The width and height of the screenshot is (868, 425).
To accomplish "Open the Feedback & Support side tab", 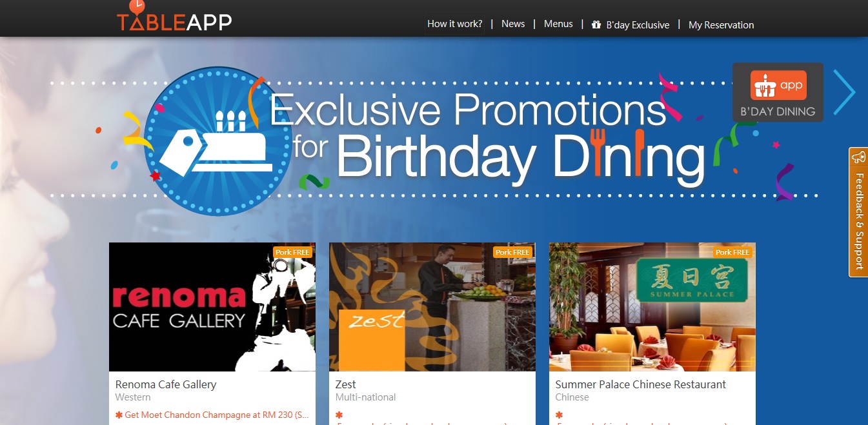I will point(858,212).
